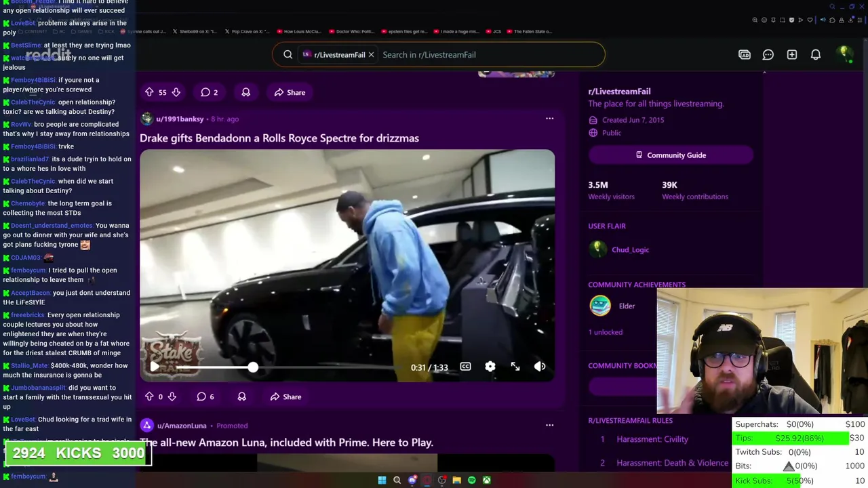Open the 2 comments on previous post
Image resolution: width=868 pixels, height=488 pixels.
(x=209, y=92)
